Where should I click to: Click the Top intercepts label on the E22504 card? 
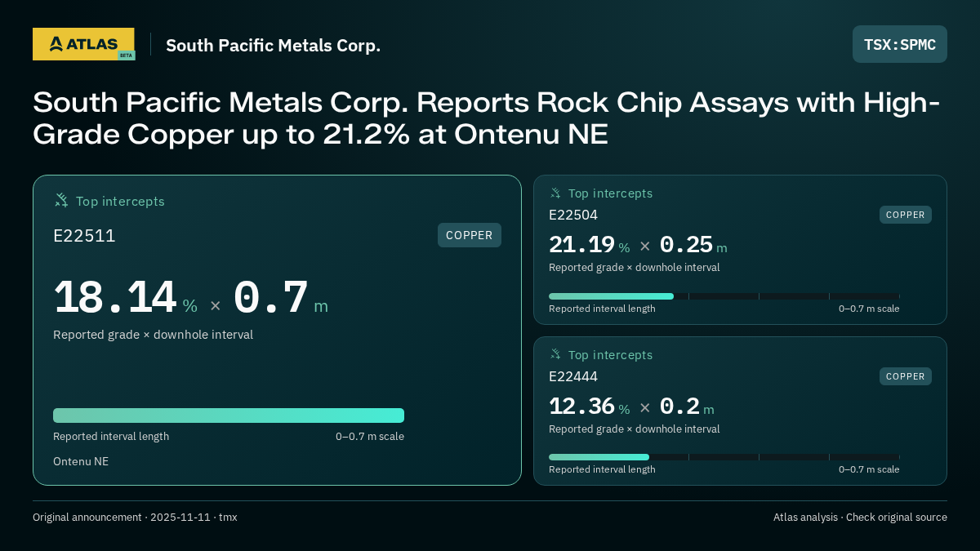610,193
